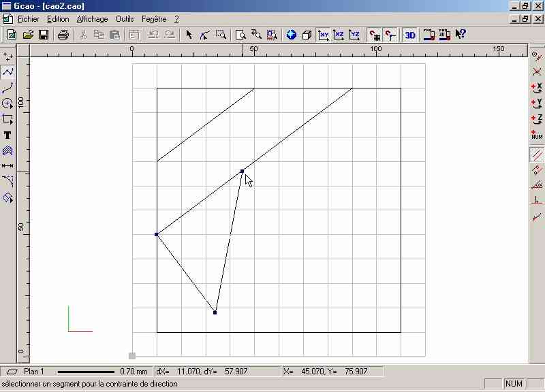Click the polyline vertex under the cursor
Viewport: 545px width, 392px height.
point(243,171)
